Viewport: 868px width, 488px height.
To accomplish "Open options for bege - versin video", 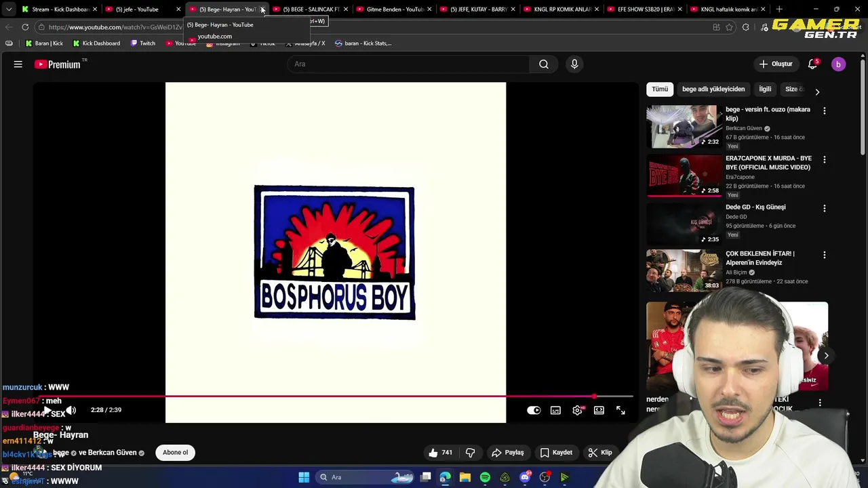I will [825, 110].
